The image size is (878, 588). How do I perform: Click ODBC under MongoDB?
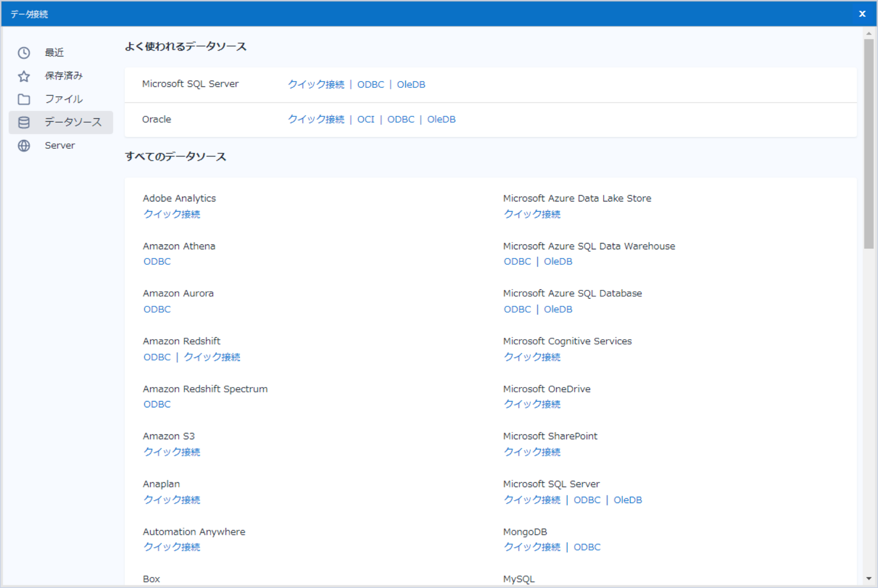pyautogui.click(x=587, y=547)
